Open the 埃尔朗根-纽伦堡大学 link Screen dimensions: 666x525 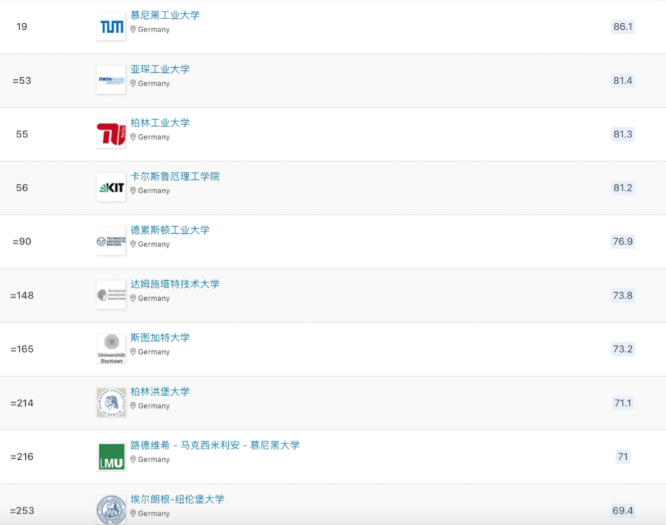click(x=177, y=499)
